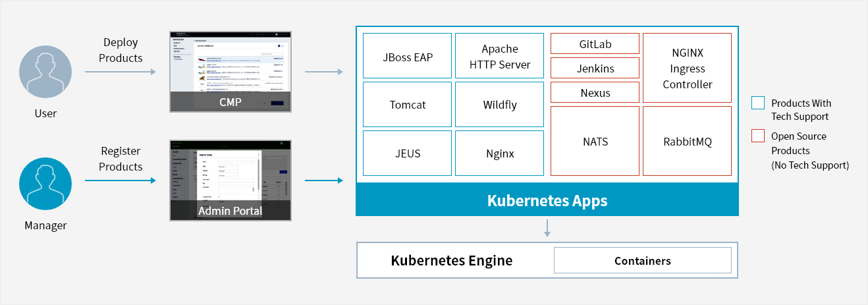Click the Nginx product tile
Viewport: 868px width, 305px height.
coord(500,153)
